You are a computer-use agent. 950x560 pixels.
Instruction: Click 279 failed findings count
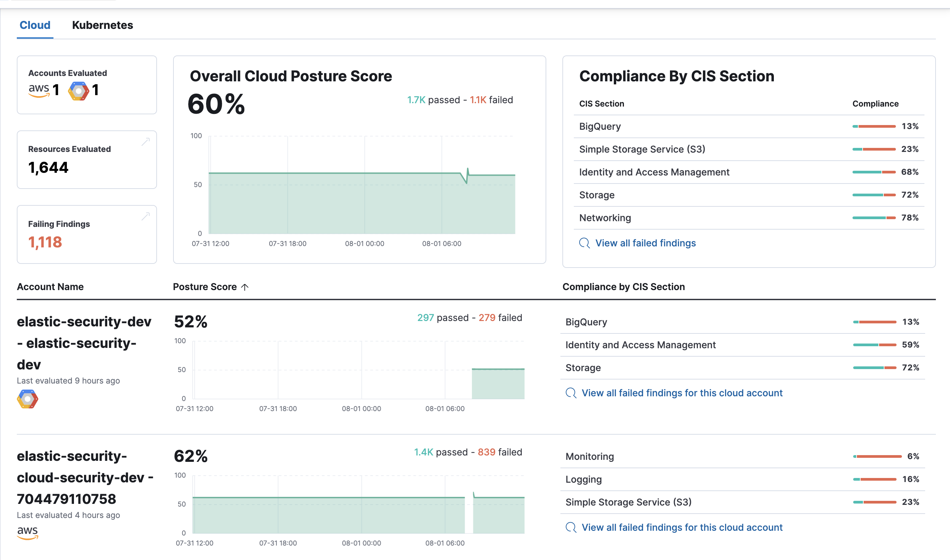(x=487, y=318)
